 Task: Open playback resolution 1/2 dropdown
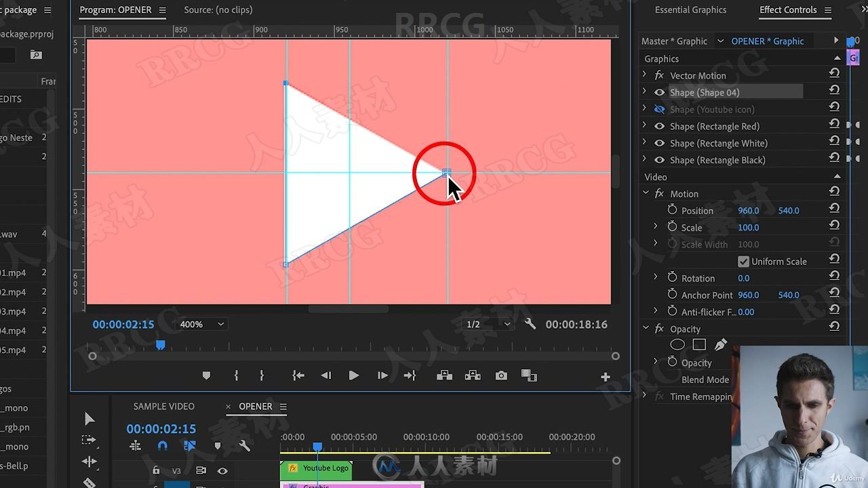coord(488,324)
